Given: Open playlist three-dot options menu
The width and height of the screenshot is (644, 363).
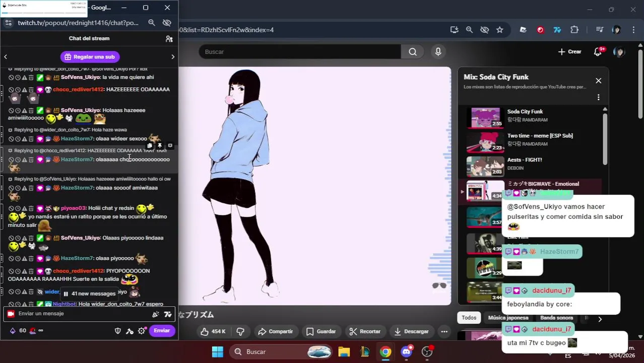Looking at the screenshot, I should click(598, 97).
